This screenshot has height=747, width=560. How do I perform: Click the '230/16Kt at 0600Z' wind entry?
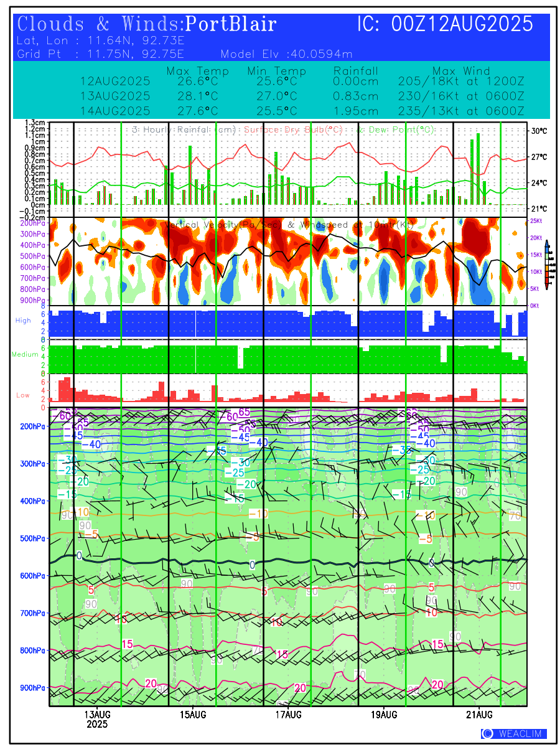click(x=461, y=96)
